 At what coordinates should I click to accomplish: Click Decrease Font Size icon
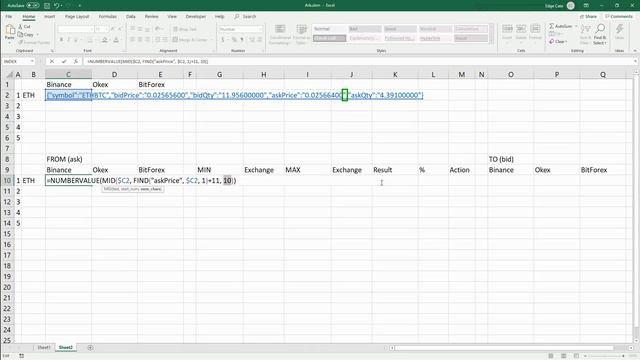coord(120,29)
